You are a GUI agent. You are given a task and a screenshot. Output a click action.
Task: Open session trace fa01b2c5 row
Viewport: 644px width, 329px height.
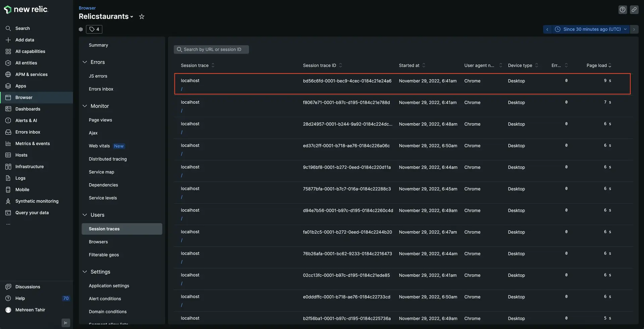402,236
